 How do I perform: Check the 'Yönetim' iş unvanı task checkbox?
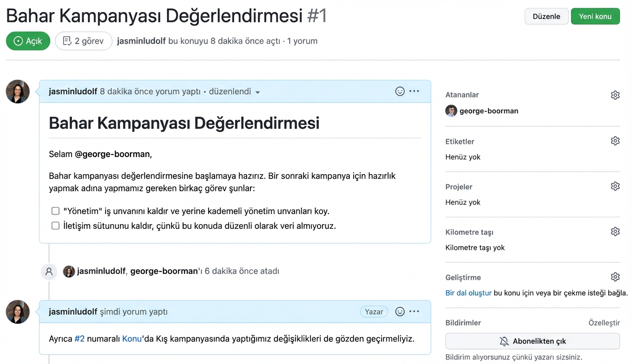[x=55, y=210]
